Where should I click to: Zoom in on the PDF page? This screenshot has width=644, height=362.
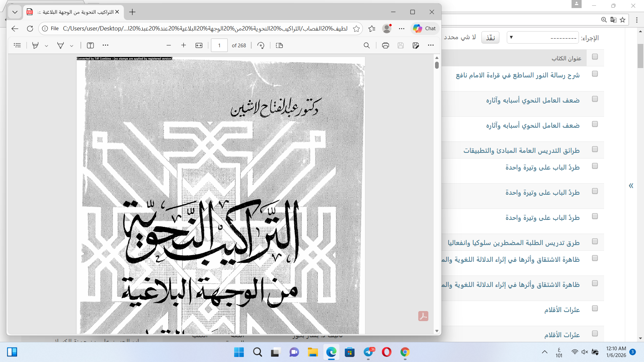pyautogui.click(x=183, y=45)
